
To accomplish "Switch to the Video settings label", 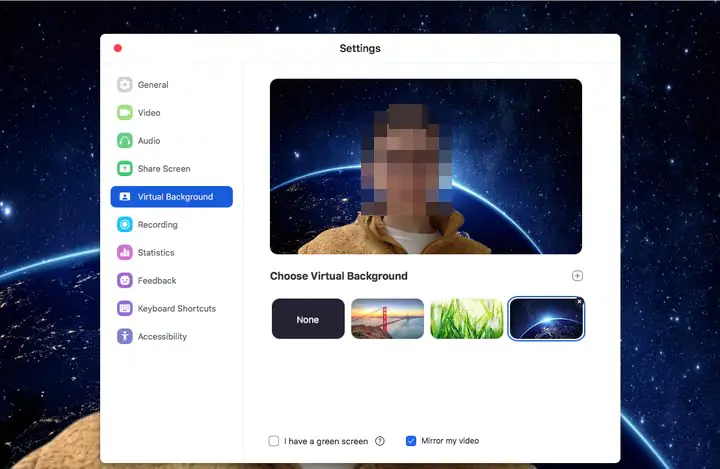I will point(149,113).
